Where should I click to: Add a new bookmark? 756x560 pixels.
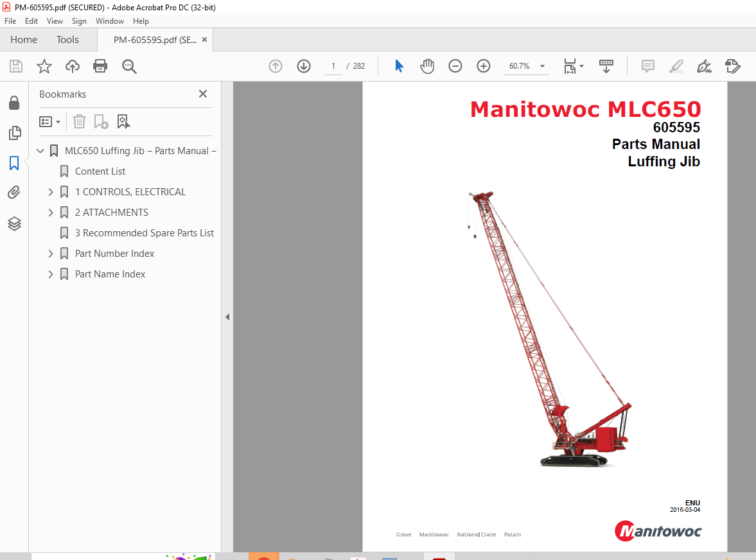coord(101,121)
